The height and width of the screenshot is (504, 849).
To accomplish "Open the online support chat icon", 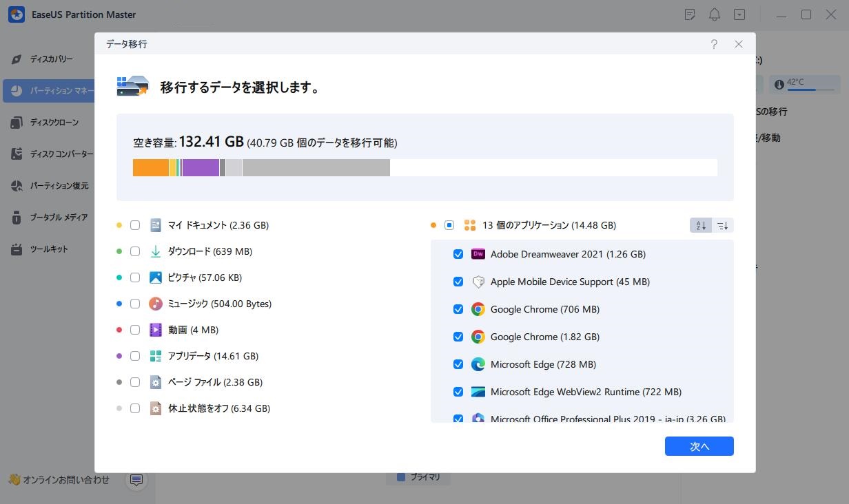I will [136, 480].
